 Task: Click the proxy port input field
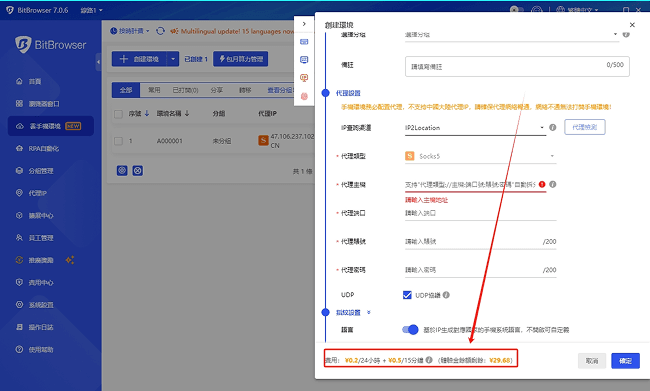click(480, 213)
